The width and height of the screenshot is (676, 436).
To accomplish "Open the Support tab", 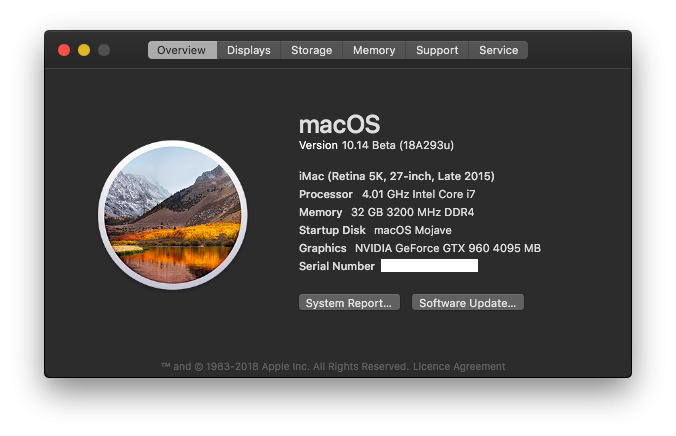I will tap(437, 50).
